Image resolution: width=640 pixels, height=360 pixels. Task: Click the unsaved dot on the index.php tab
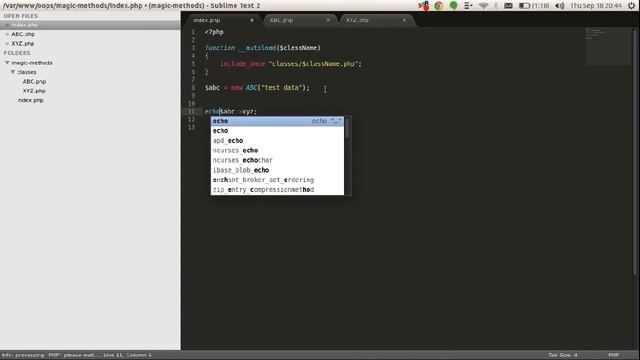click(x=252, y=20)
